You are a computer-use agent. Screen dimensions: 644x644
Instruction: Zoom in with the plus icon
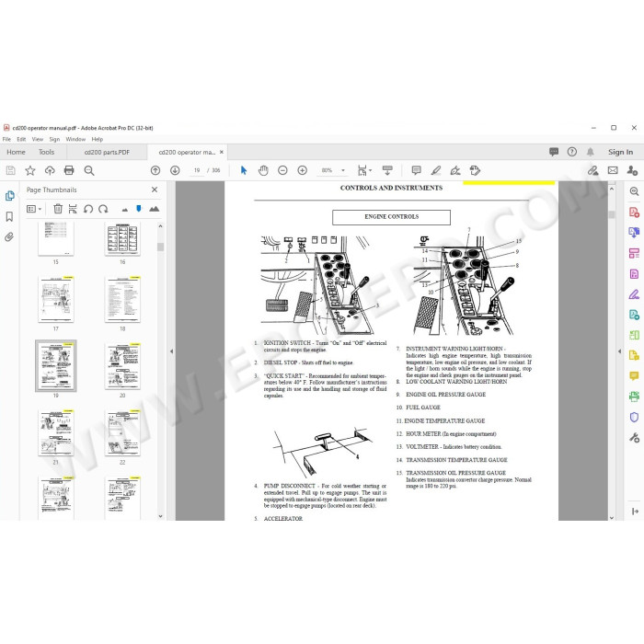tap(303, 170)
